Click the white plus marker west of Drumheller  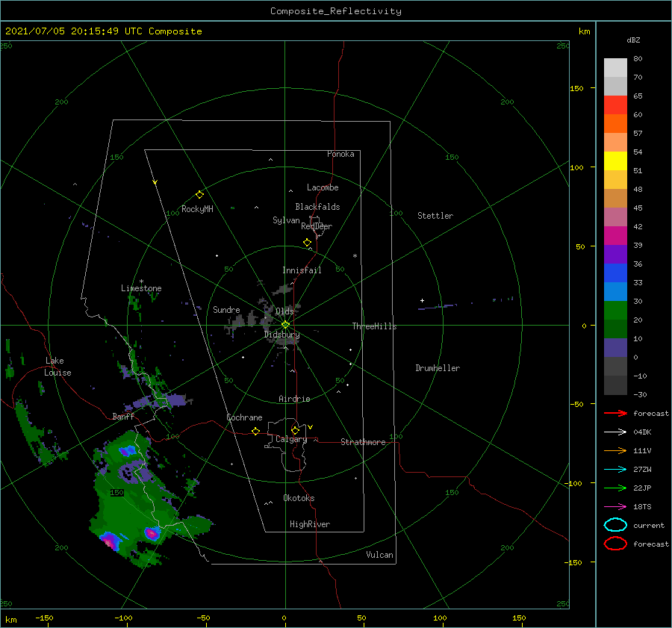[x=422, y=300]
